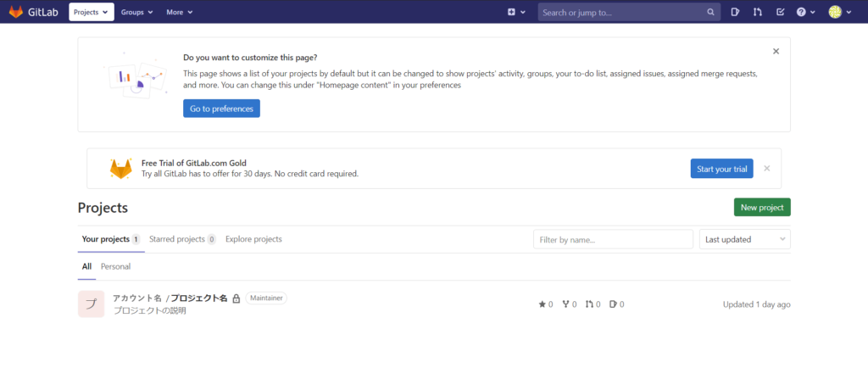Switch to Starred projects tab
868x379 pixels.
click(x=182, y=239)
